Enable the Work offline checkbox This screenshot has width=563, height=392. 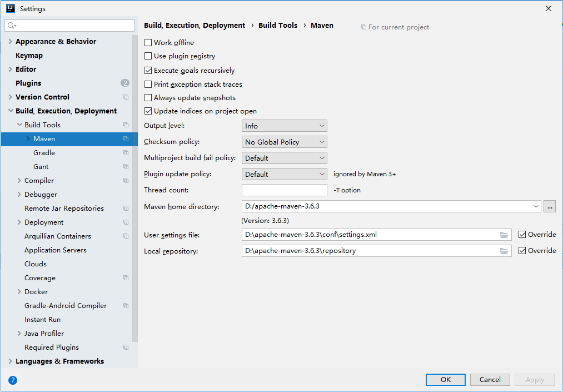point(148,43)
